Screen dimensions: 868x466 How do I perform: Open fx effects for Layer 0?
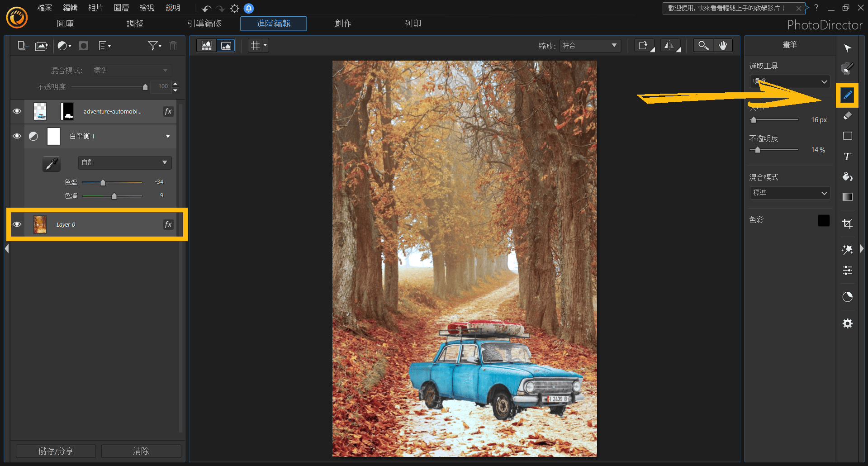click(168, 224)
